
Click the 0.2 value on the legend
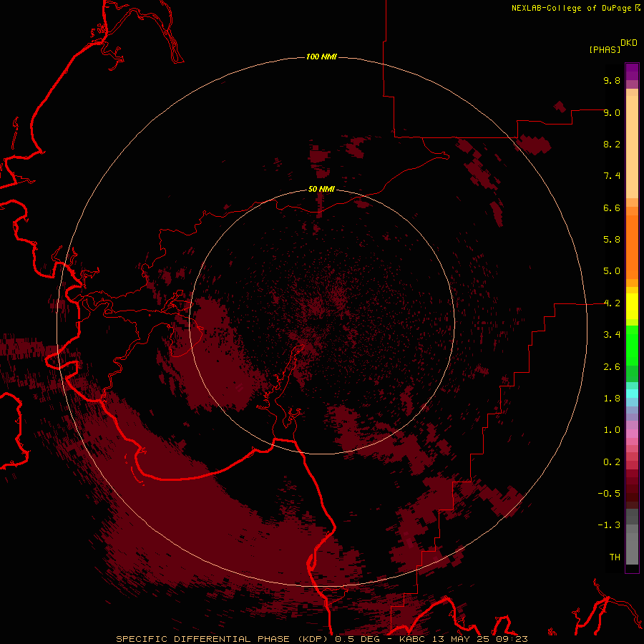coord(612,462)
